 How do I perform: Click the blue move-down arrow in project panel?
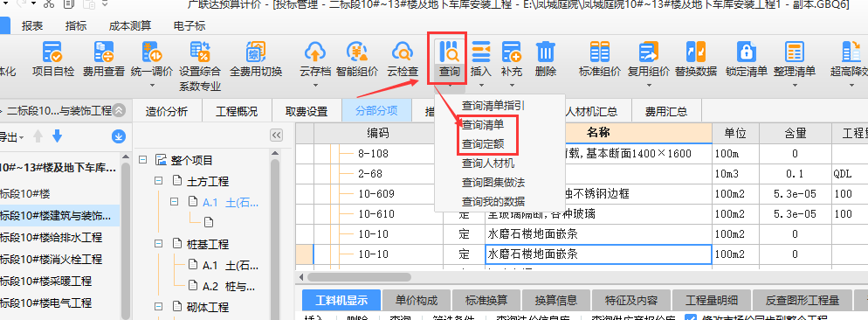pos(57,136)
